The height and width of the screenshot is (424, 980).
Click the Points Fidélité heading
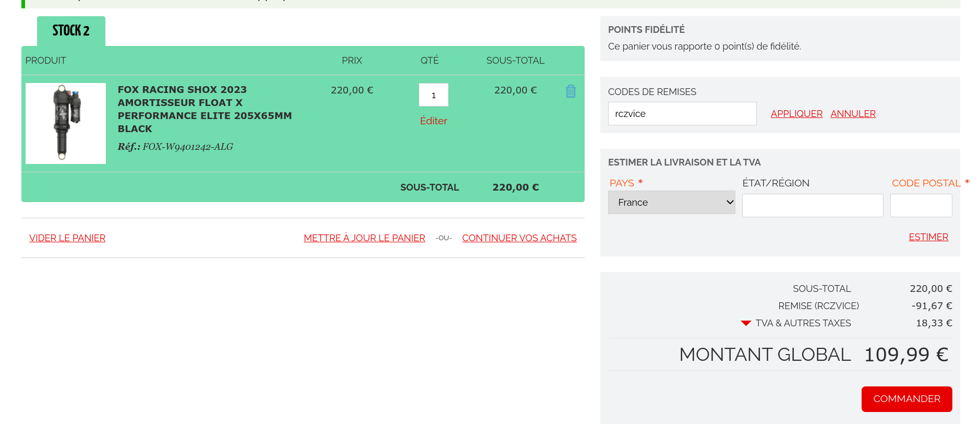[x=646, y=30]
